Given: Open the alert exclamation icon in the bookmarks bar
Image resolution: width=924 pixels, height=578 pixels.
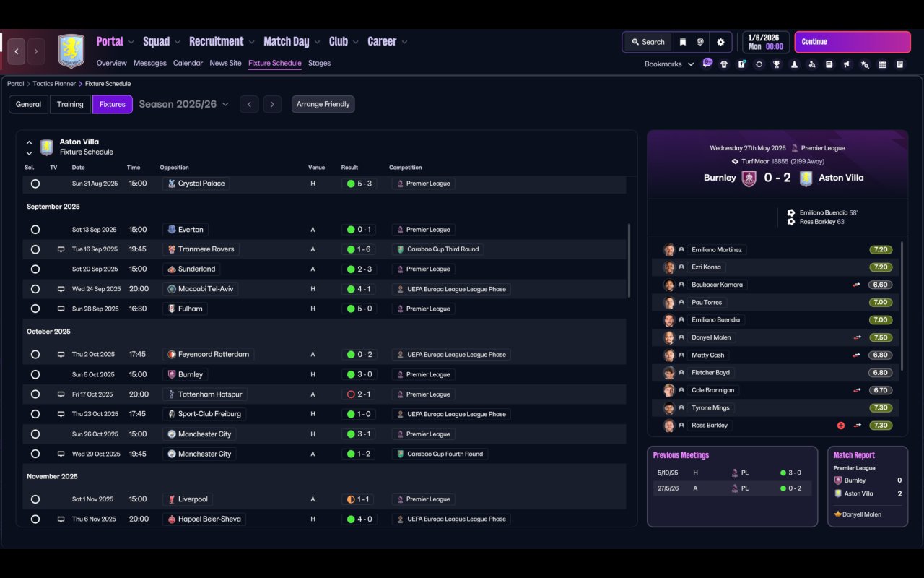Looking at the screenshot, I should click(741, 64).
